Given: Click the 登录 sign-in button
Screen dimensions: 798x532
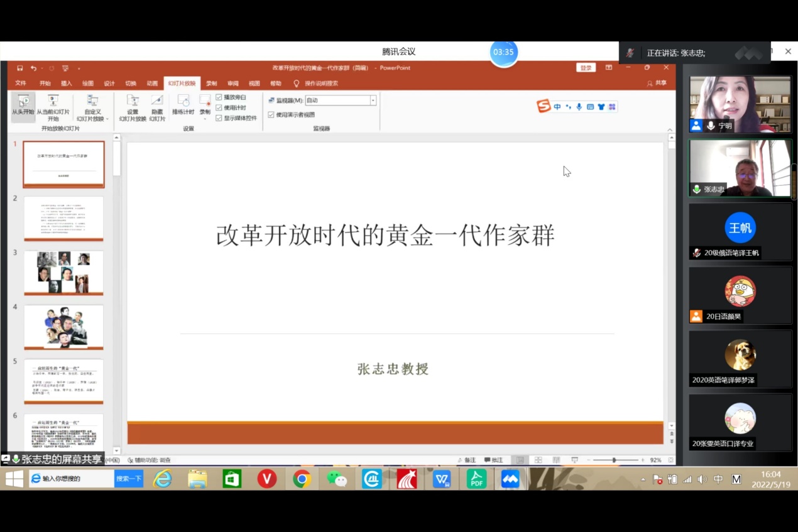Looking at the screenshot, I should pos(586,68).
